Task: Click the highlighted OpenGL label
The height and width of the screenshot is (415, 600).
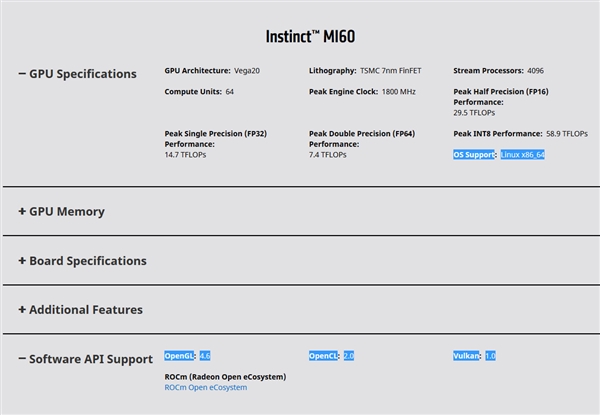Action: [180, 356]
